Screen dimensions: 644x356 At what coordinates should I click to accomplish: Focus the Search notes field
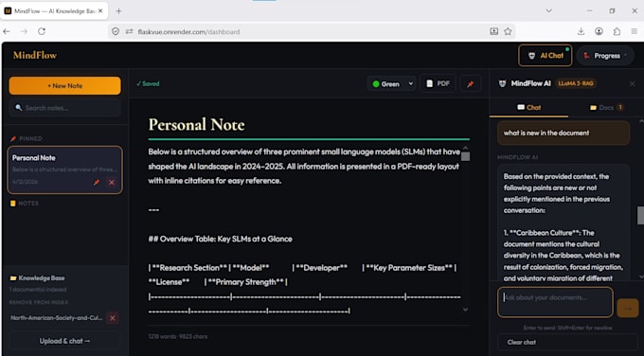[65, 108]
